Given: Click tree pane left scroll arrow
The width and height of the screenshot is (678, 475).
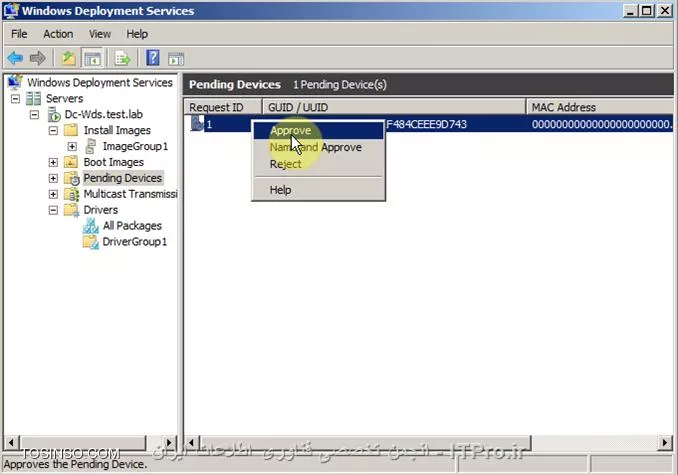Looking at the screenshot, I should [11, 443].
